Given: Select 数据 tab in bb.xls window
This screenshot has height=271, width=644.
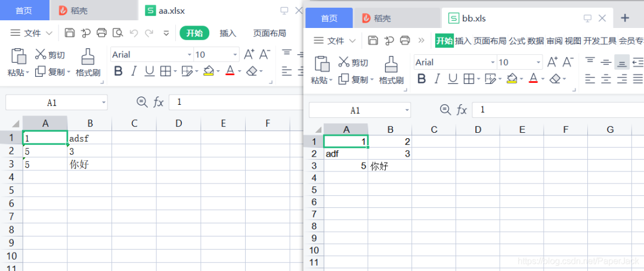Looking at the screenshot, I should (535, 41).
